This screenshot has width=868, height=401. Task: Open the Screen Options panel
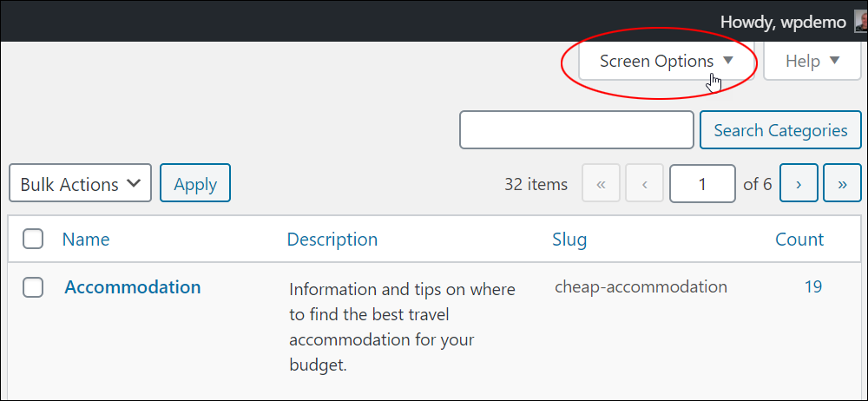click(667, 61)
